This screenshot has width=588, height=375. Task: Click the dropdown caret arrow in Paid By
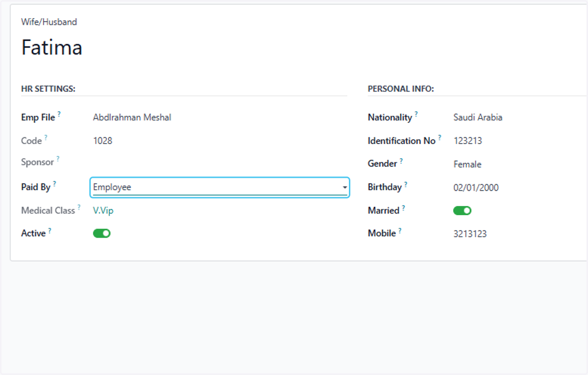coord(345,188)
